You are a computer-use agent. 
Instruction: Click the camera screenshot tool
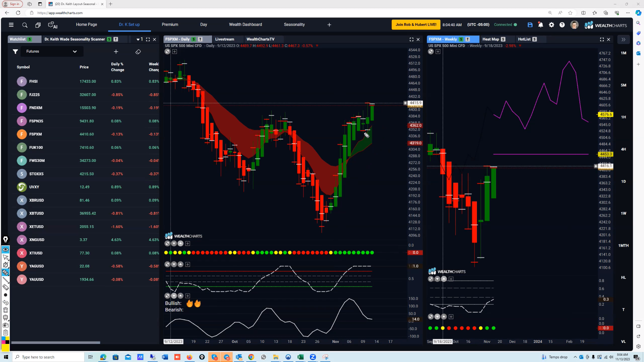tap(5, 325)
